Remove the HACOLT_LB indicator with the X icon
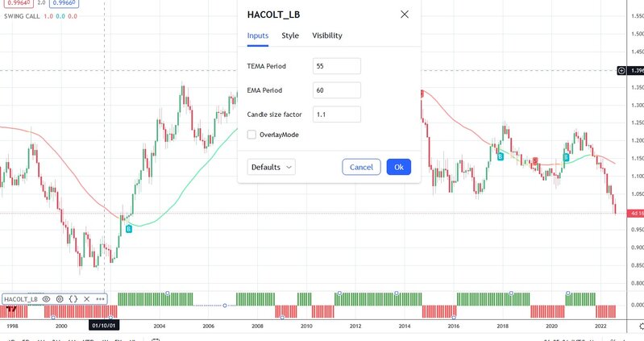This screenshot has height=341, width=644. coord(86,298)
